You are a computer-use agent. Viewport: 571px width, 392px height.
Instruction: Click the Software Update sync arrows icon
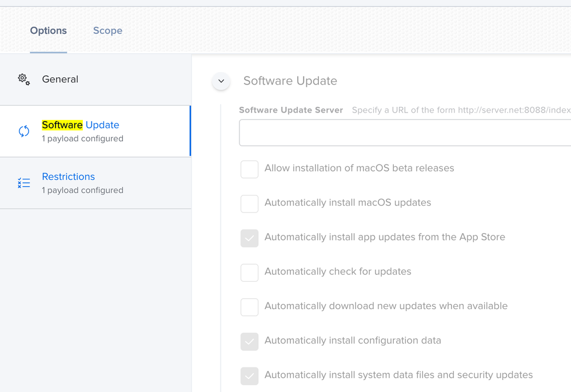coord(24,131)
